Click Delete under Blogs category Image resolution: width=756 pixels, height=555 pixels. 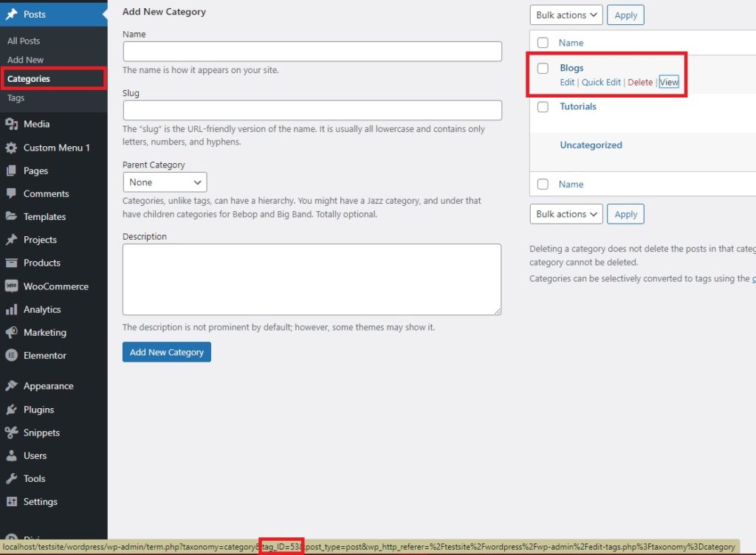tap(640, 83)
